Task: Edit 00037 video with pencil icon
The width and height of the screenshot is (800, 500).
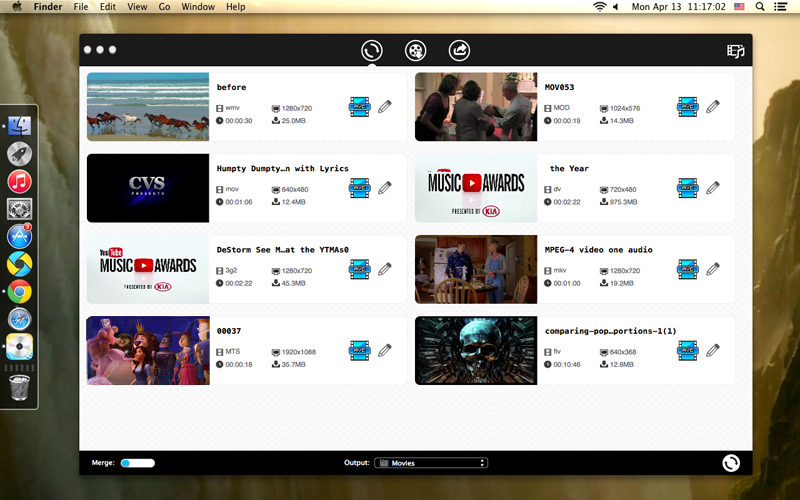Action: point(385,351)
